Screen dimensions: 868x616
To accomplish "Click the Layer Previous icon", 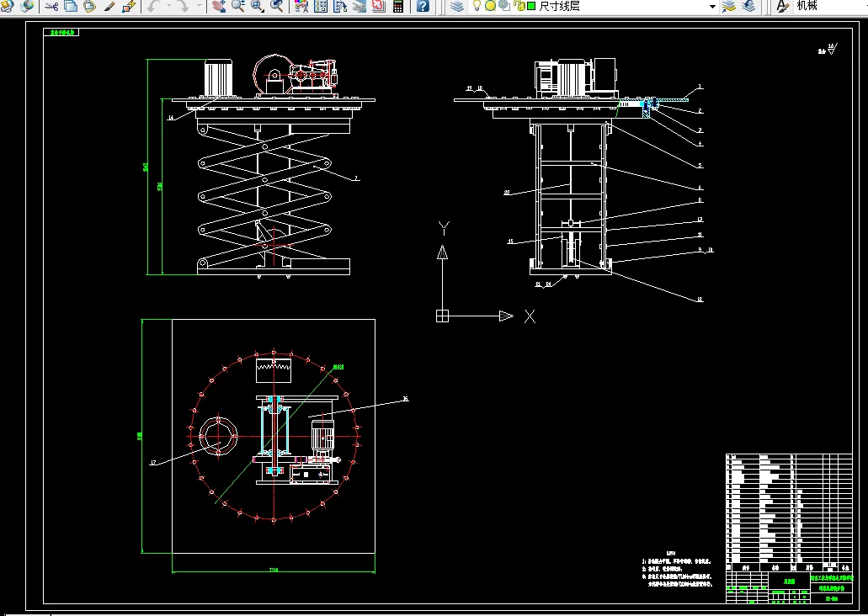I will coord(748,6).
